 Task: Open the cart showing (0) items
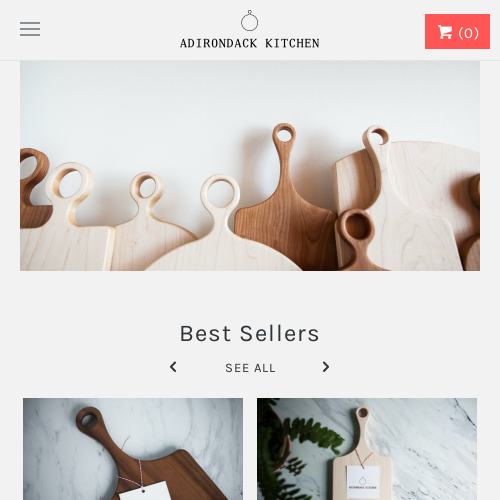457,32
